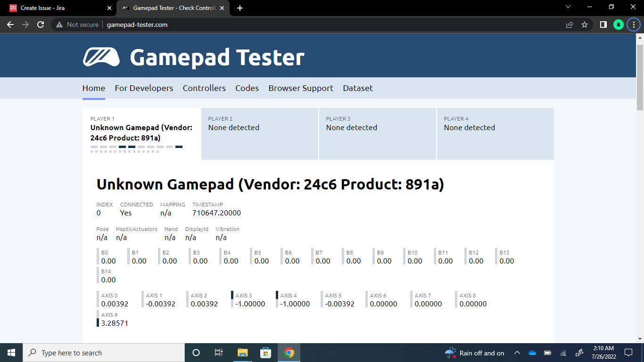Reload the page with the refresh icon

point(41,25)
